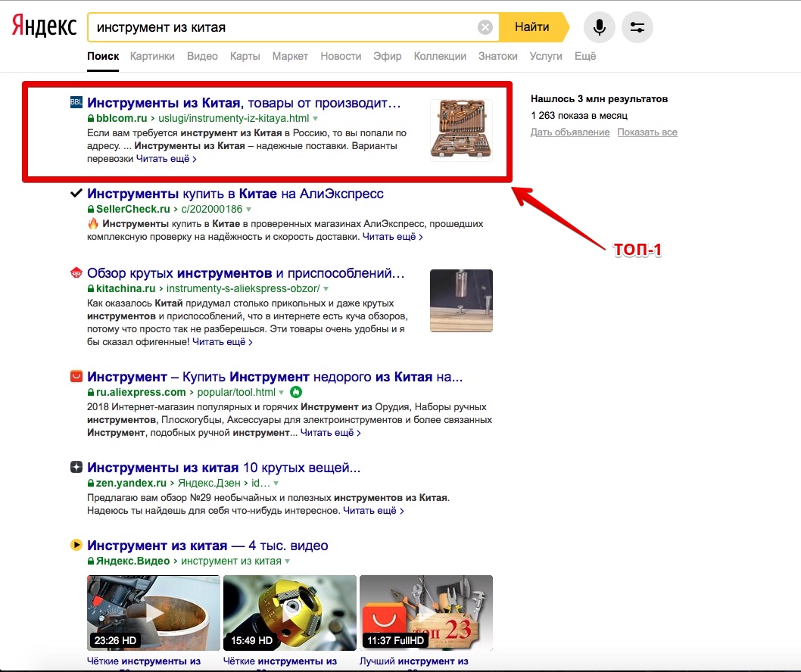
Task: Start voice search with microphone icon
Action: click(x=599, y=27)
